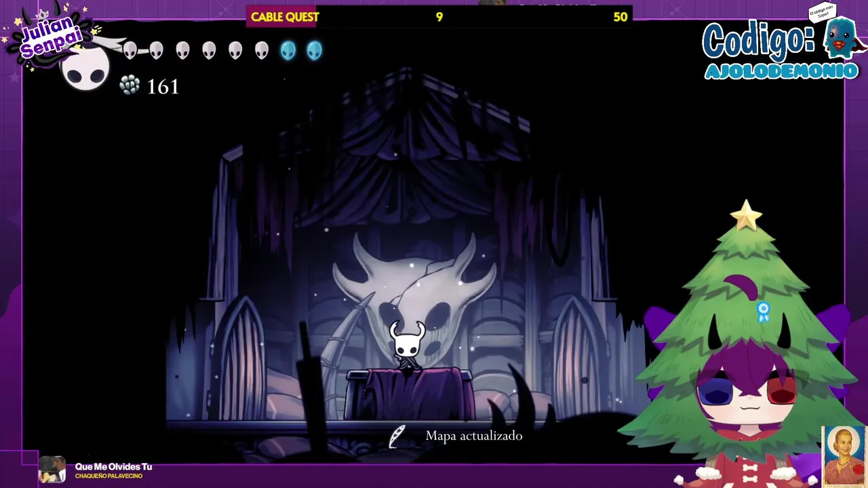Click the Mapa actualizado notification text
The width and height of the screenshot is (868, 488).
pyautogui.click(x=474, y=436)
